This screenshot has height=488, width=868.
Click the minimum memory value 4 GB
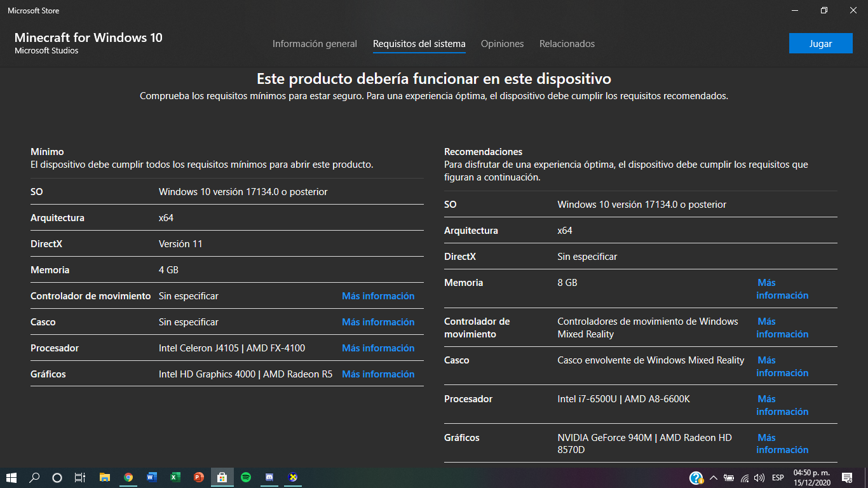coord(168,270)
